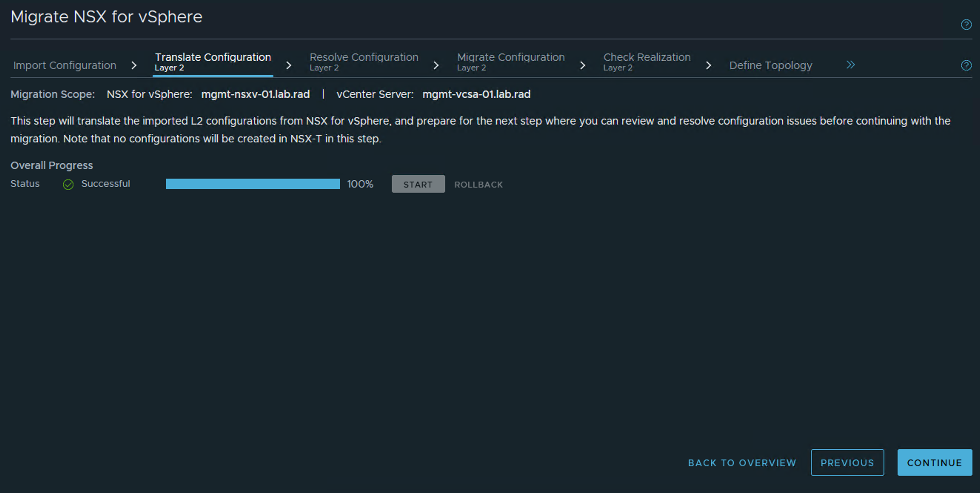Click the Migrate NSX for vSphere title
This screenshot has height=493, width=980.
(107, 17)
